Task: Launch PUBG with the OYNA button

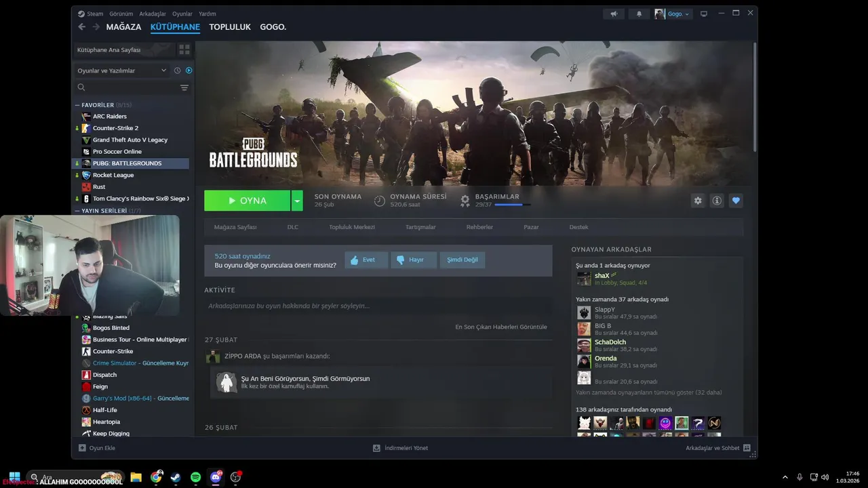Action: pyautogui.click(x=248, y=201)
